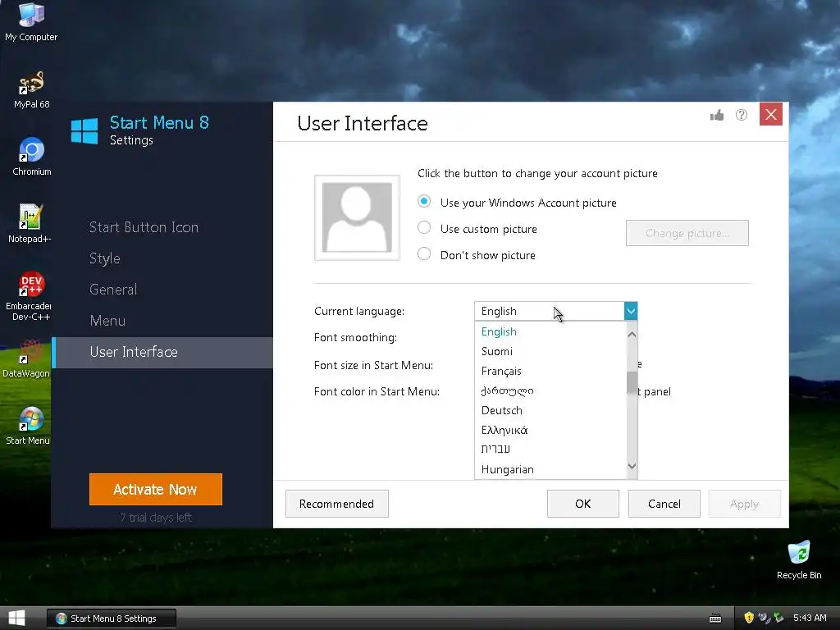The height and width of the screenshot is (630, 840).
Task: Open on-screen keyboard tray icon
Action: (715, 619)
